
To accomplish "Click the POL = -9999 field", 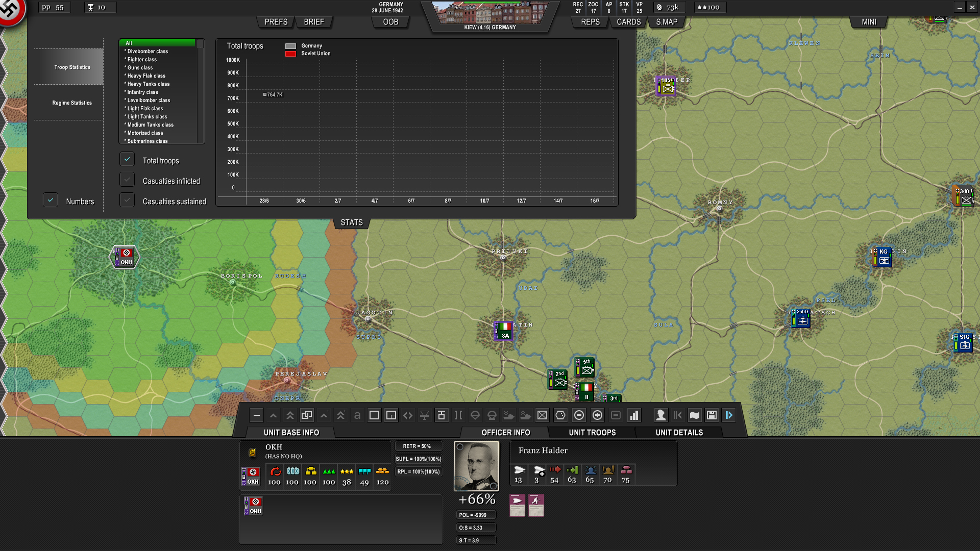I will tap(476, 515).
